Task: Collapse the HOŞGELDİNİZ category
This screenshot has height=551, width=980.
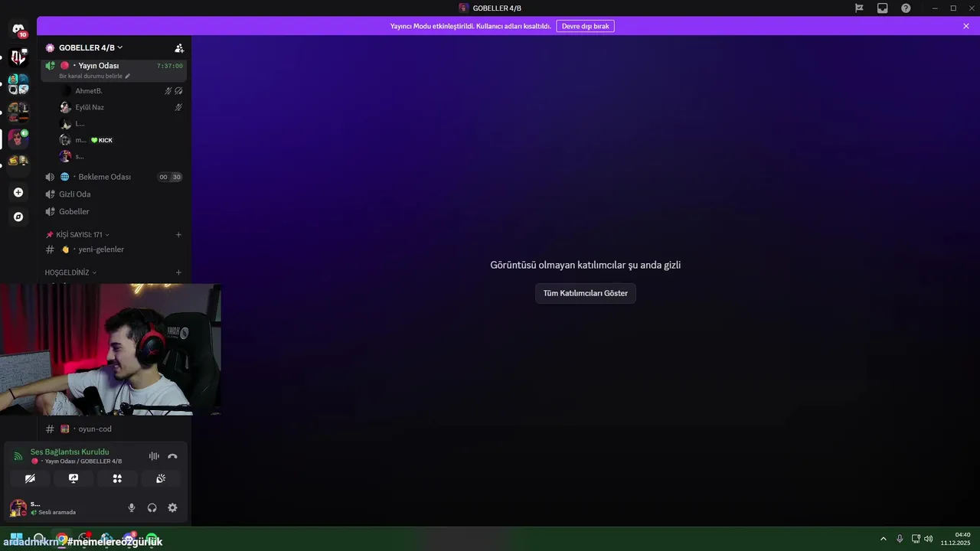Action: click(70, 272)
